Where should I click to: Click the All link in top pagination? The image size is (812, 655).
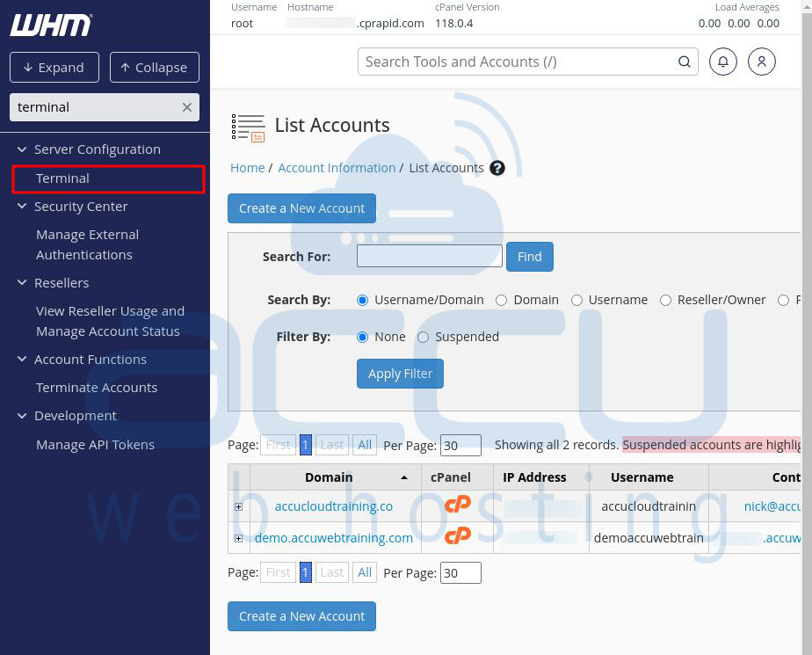[365, 445]
